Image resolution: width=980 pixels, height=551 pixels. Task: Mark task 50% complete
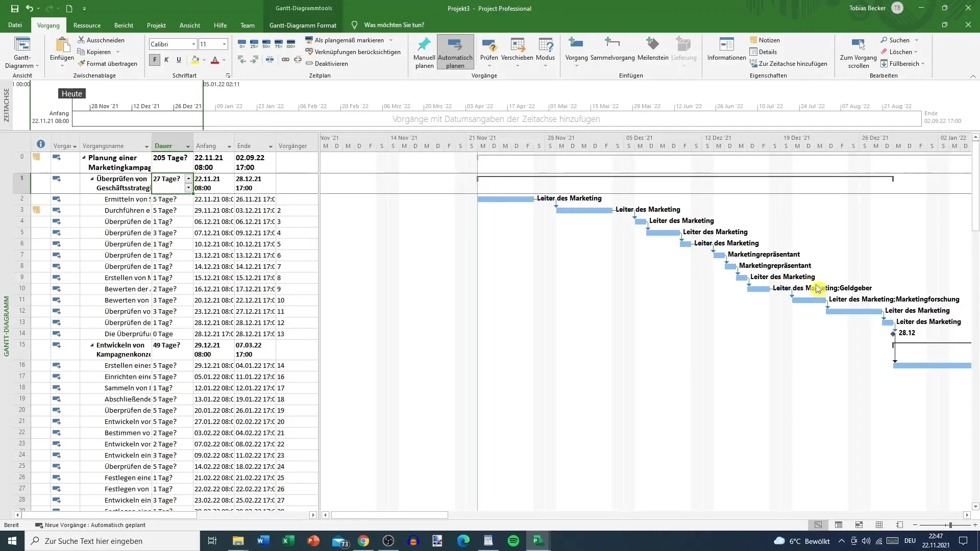point(266,44)
